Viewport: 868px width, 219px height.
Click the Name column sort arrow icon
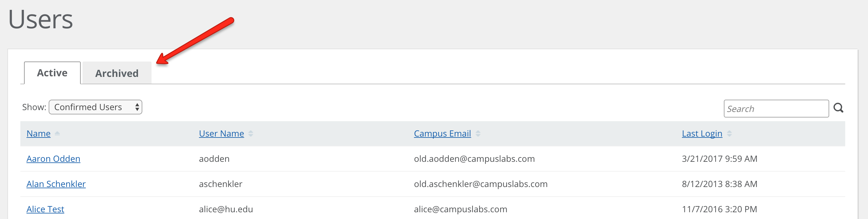coord(57,133)
